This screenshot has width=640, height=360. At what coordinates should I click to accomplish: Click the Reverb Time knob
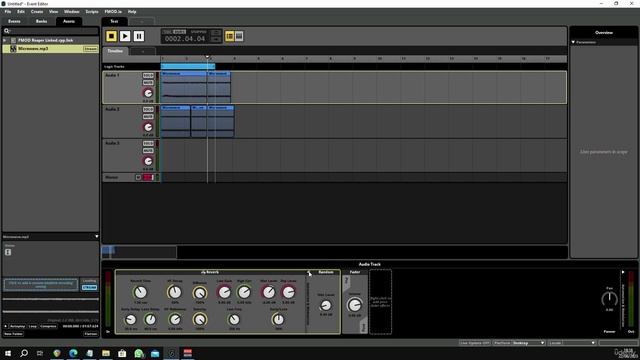(140, 292)
